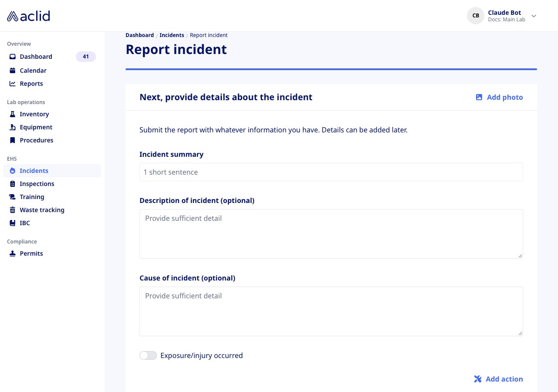Click the Equipment microscope icon
Viewport: 558px width, 392px height.
[x=13, y=127]
